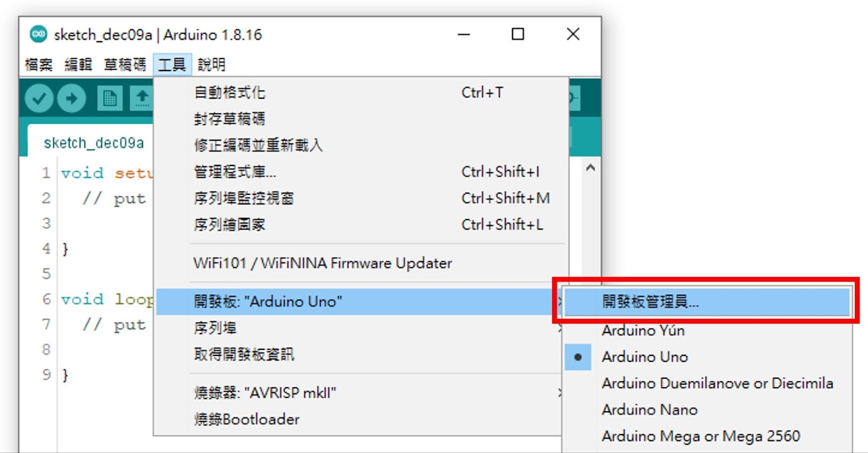868x453 pixels.
Task: Click the Upload arrow toolbar icon
Action: tap(72, 99)
